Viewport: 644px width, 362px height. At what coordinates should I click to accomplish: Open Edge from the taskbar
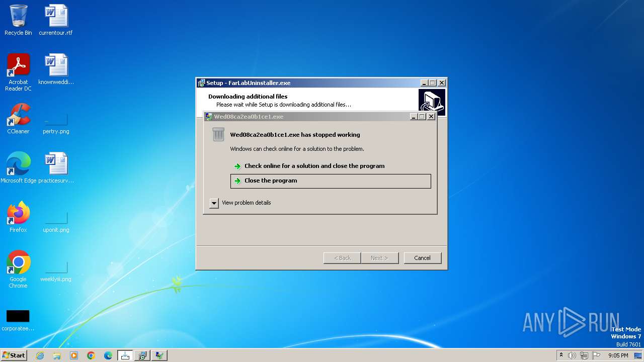tap(108, 355)
